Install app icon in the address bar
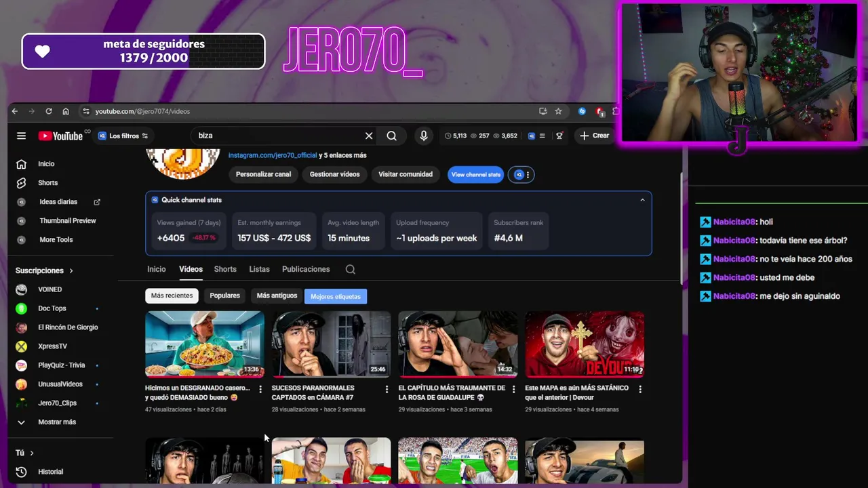 coord(543,111)
